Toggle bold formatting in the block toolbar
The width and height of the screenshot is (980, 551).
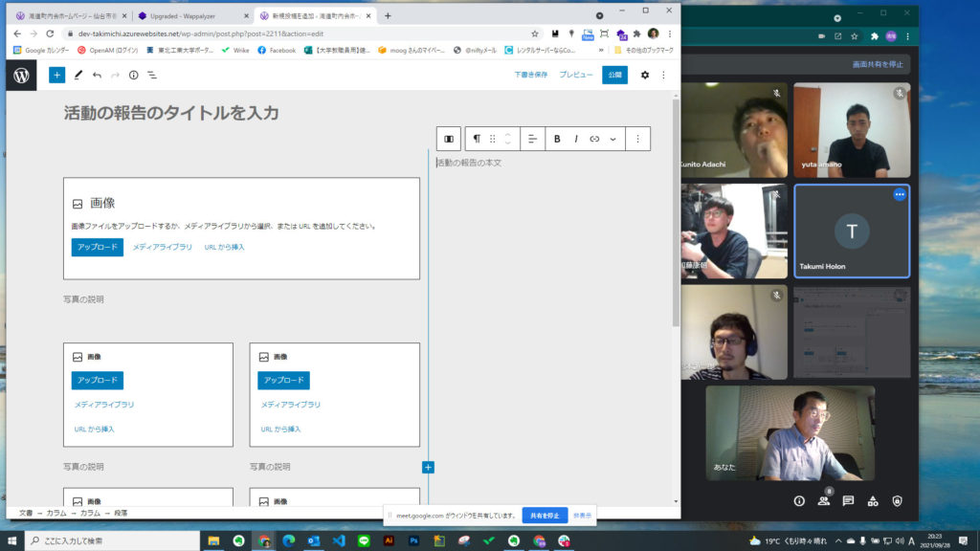click(x=557, y=139)
